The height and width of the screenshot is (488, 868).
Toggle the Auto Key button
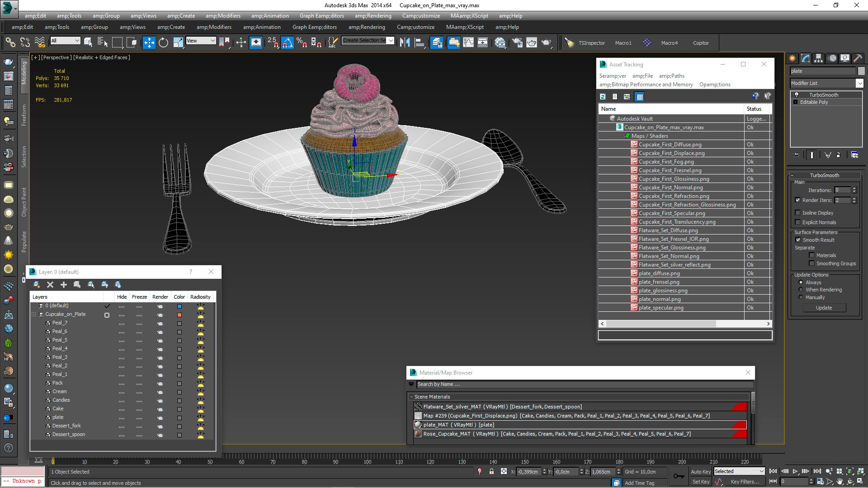(700, 471)
